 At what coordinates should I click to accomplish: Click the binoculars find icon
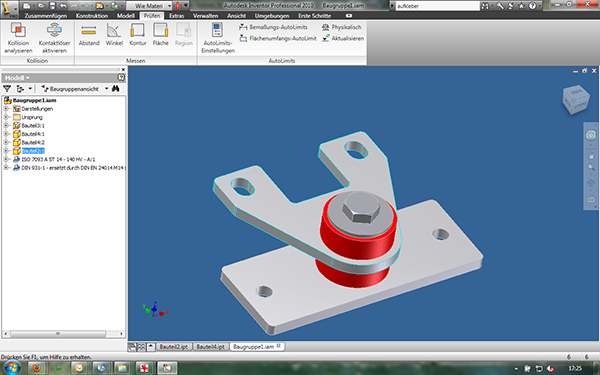pos(116,89)
